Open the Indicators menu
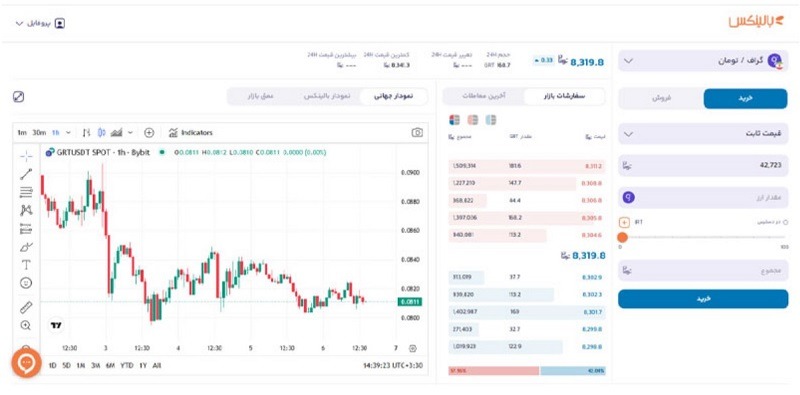800x395 pixels. click(190, 133)
